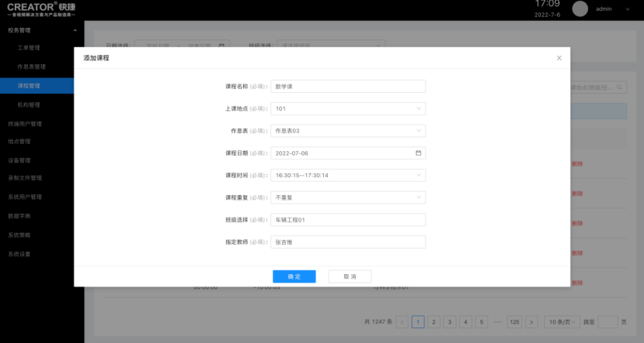Open 作息表管理 in the sidebar
The image size is (644, 343).
click(x=32, y=67)
